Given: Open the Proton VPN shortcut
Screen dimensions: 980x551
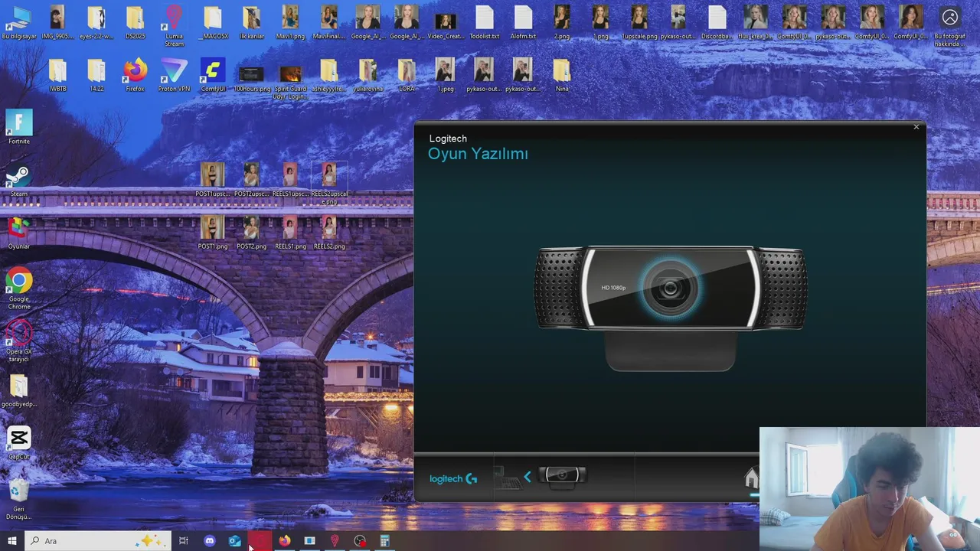Looking at the screenshot, I should 174,76.
